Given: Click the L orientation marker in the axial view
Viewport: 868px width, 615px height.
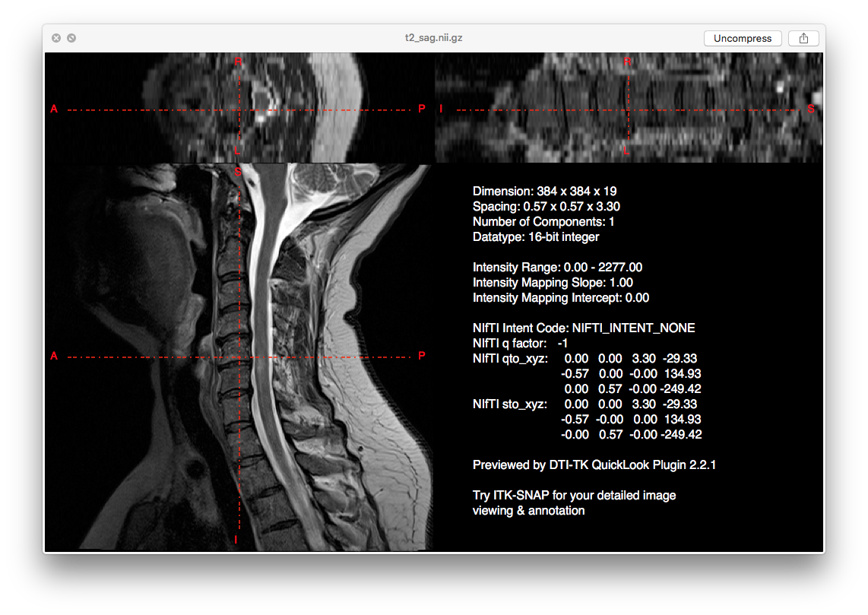Looking at the screenshot, I should [239, 151].
